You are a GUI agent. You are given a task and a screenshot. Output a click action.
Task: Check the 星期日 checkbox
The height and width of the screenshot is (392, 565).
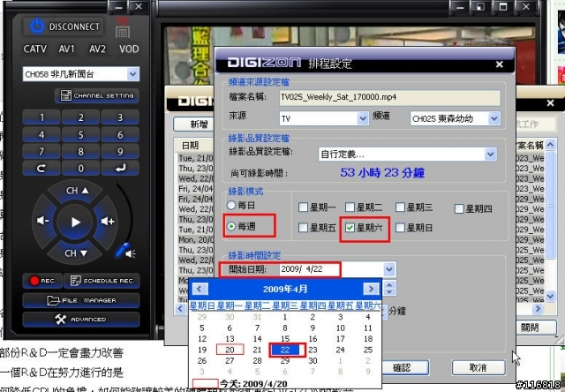[400, 228]
